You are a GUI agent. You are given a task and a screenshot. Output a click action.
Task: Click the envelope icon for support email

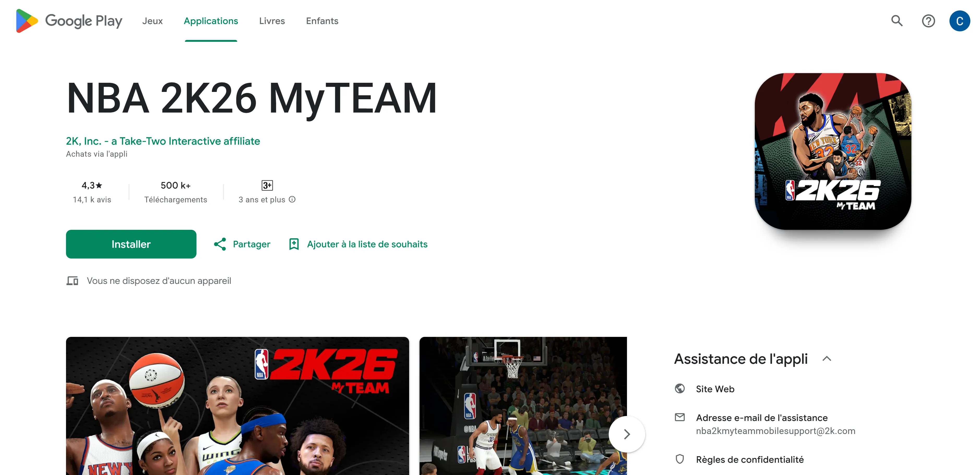[x=679, y=417]
